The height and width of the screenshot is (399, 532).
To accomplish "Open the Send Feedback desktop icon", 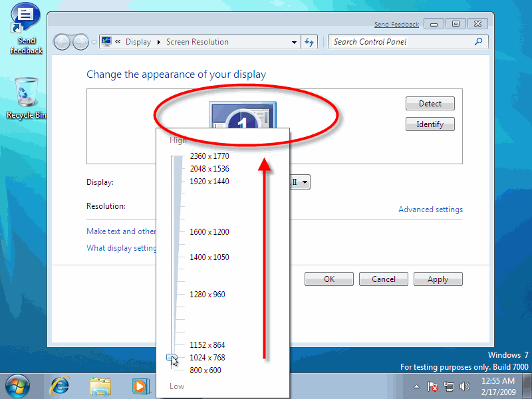I will pos(25,17).
